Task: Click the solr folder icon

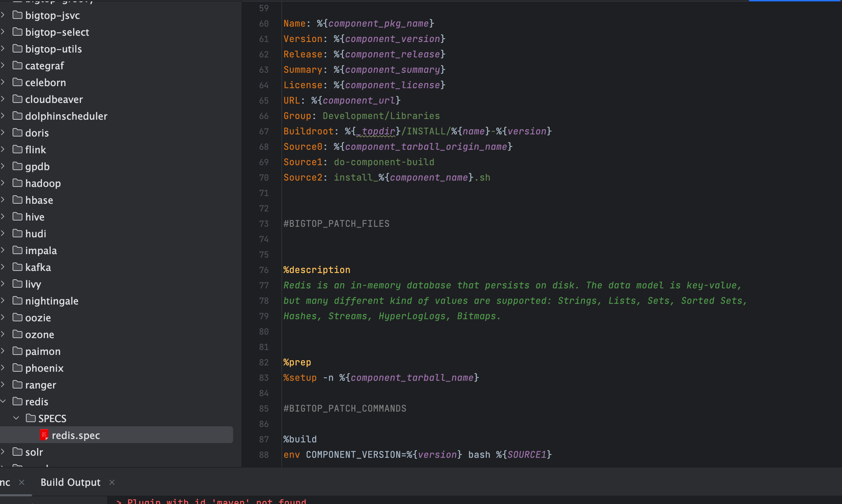Action: pos(17,452)
